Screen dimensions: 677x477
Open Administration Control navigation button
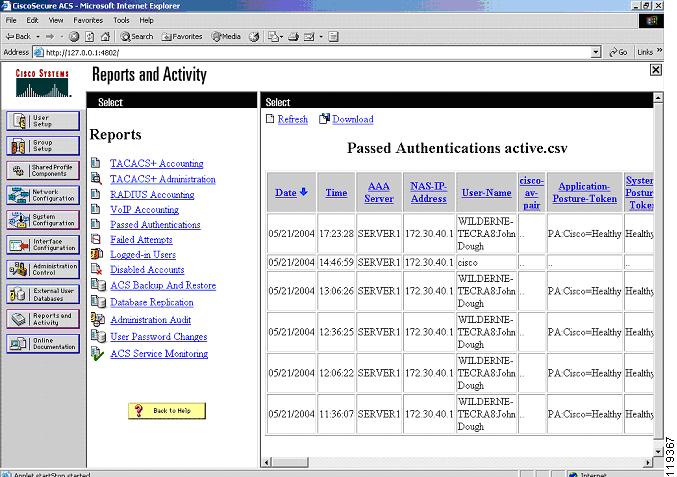[x=43, y=269]
